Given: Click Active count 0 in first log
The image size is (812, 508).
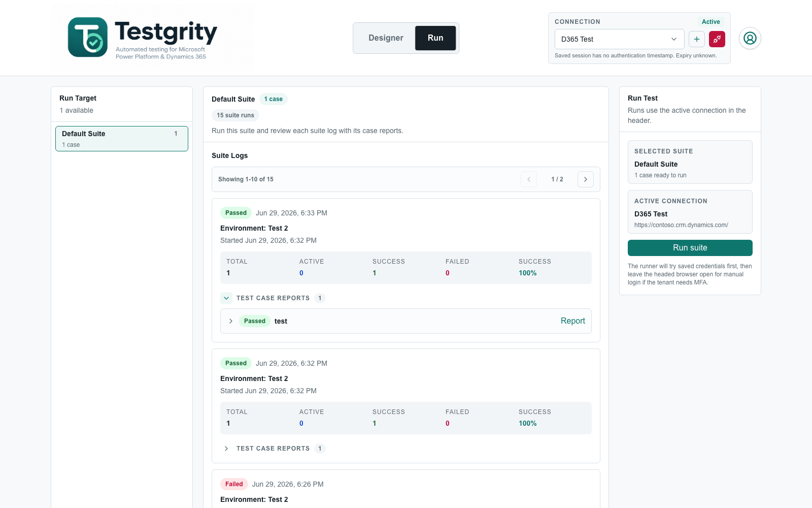Looking at the screenshot, I should [x=301, y=273].
